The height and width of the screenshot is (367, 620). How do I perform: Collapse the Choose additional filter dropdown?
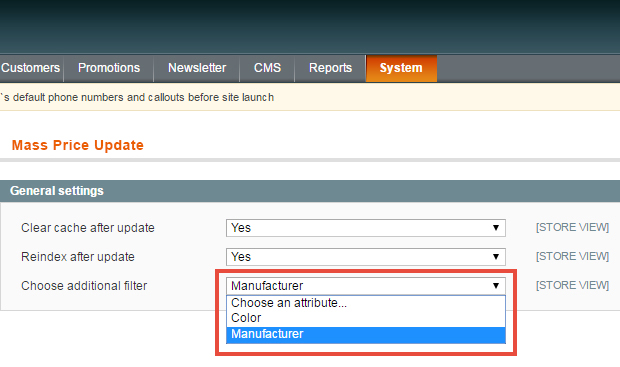pos(366,286)
